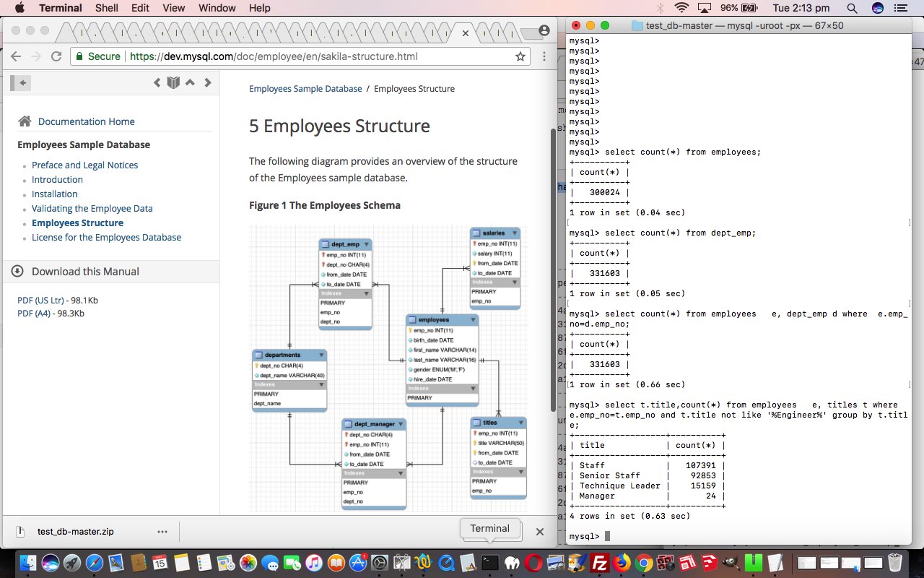
Task: Go back in the Chrome browser
Action: 16,56
